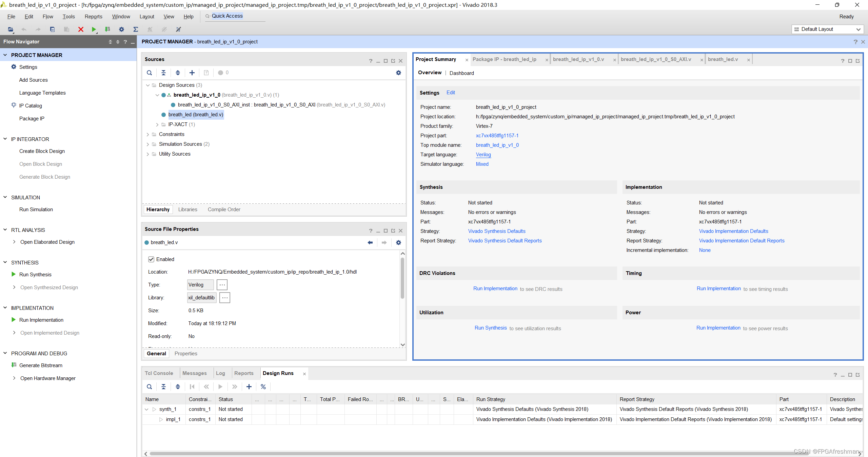868x457 pixels.
Task: Click the xc7vx485tffg1157-1 project part link
Action: point(497,135)
